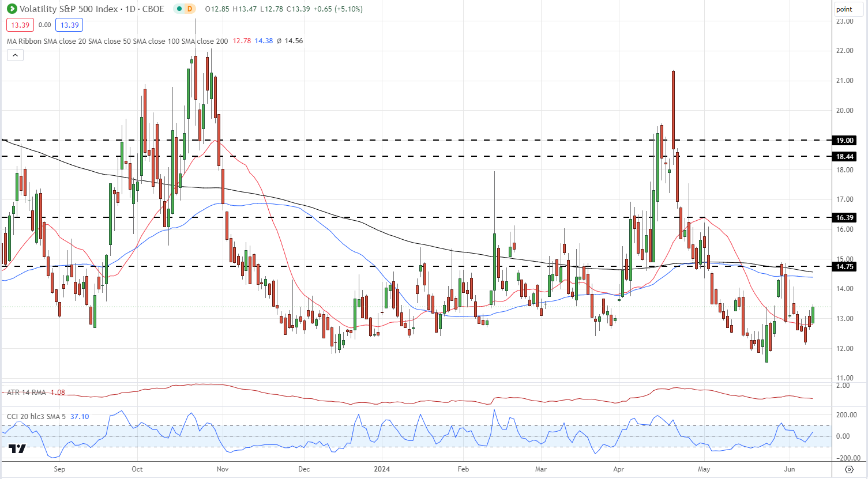Screen dimensions: 868x479
Task: Click the H13.47 high value
Action: coord(245,9)
